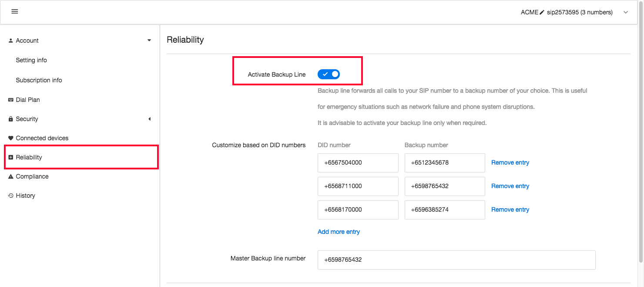
Task: Click the Account person icon
Action: click(x=11, y=41)
